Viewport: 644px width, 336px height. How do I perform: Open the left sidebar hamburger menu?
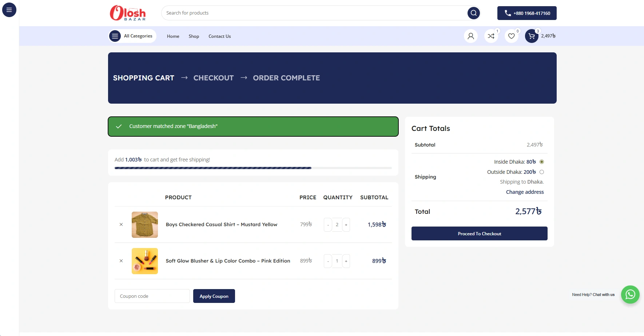(x=9, y=10)
